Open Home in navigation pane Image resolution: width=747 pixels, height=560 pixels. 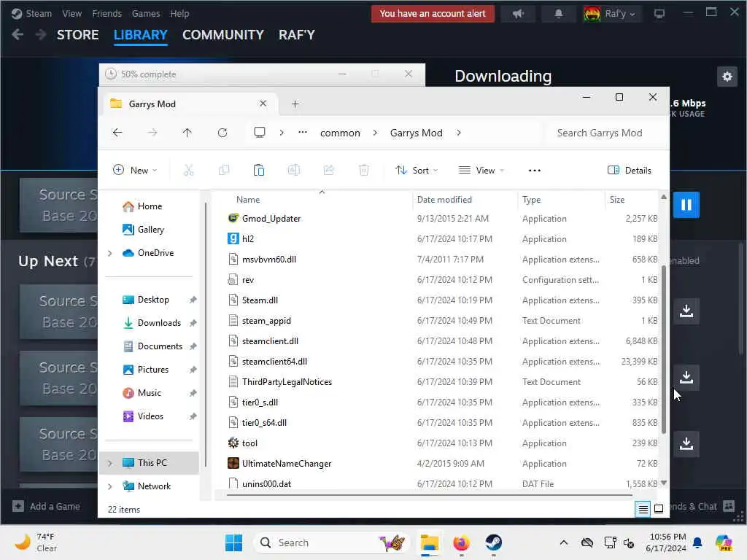pos(143,206)
